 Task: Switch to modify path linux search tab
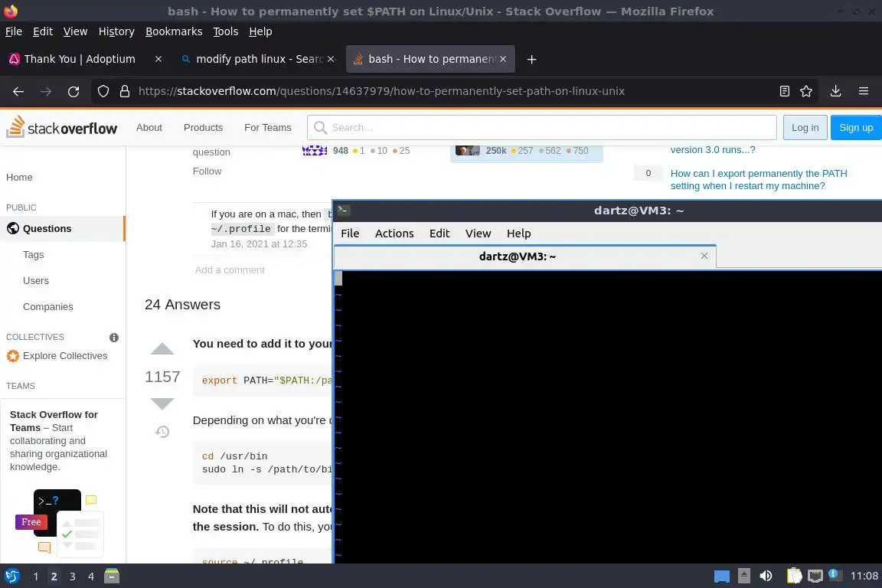[x=257, y=59]
